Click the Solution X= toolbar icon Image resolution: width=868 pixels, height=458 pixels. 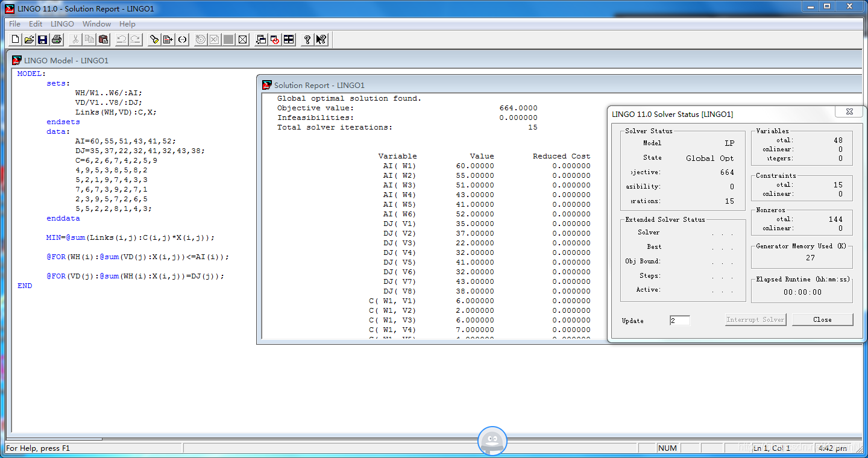[215, 39]
